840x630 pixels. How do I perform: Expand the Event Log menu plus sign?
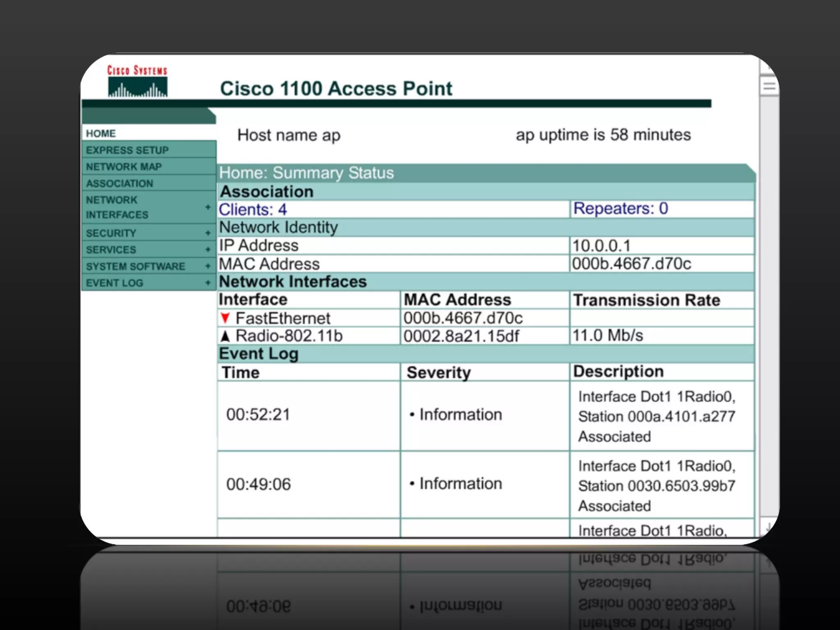[208, 283]
